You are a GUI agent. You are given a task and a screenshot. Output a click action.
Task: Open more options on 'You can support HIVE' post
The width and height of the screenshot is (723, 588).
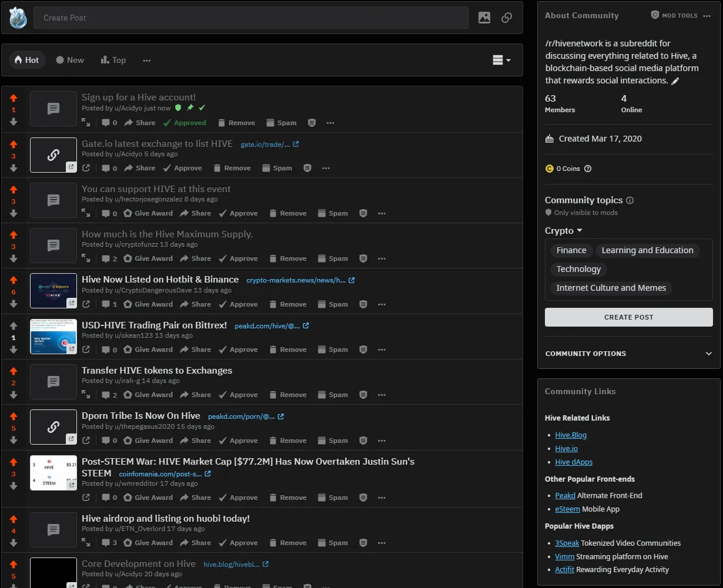tap(381, 213)
